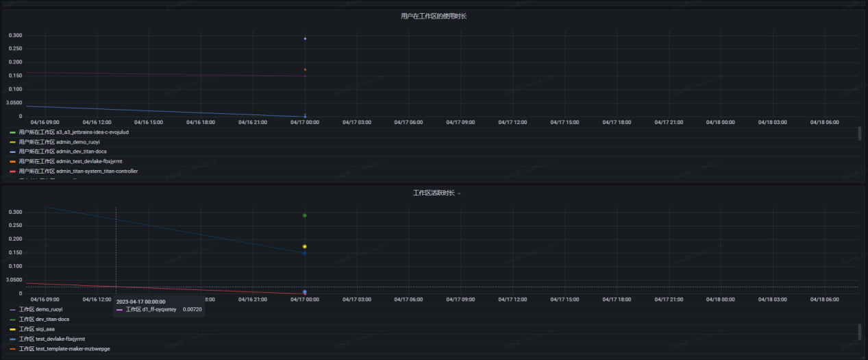Click green swatch beside 工作区 dev_titan-docs
The image size is (868, 360).
tap(12, 320)
